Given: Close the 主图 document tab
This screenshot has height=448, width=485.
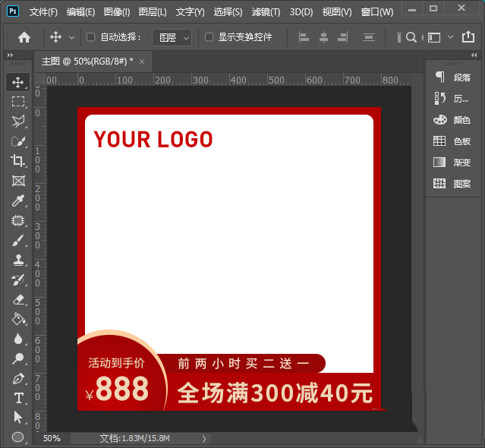Looking at the screenshot, I should point(142,62).
